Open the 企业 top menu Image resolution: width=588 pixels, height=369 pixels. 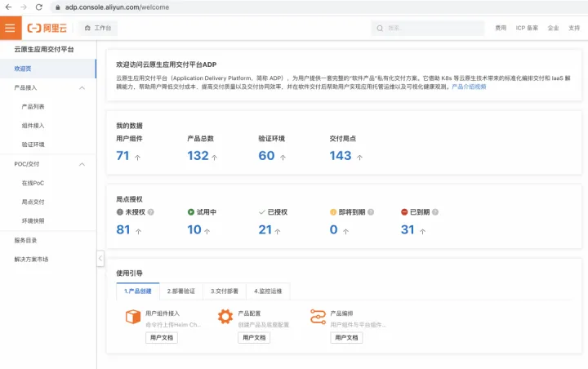coord(553,28)
